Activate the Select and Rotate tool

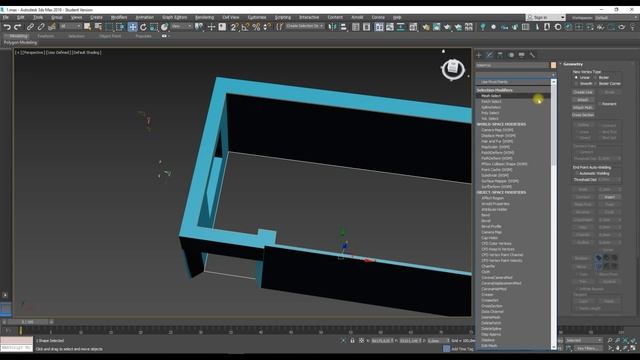click(143, 27)
